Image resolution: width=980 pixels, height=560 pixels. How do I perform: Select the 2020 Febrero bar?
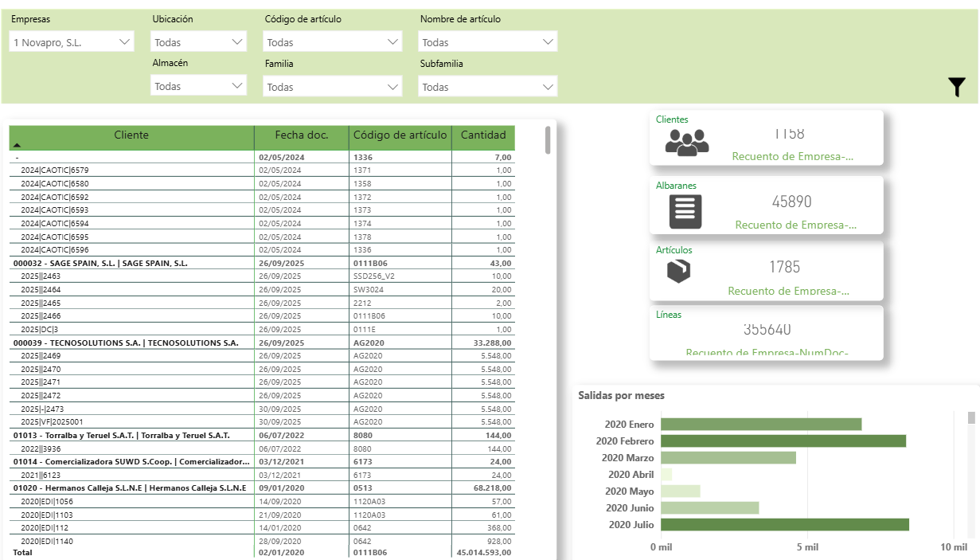[783, 441]
